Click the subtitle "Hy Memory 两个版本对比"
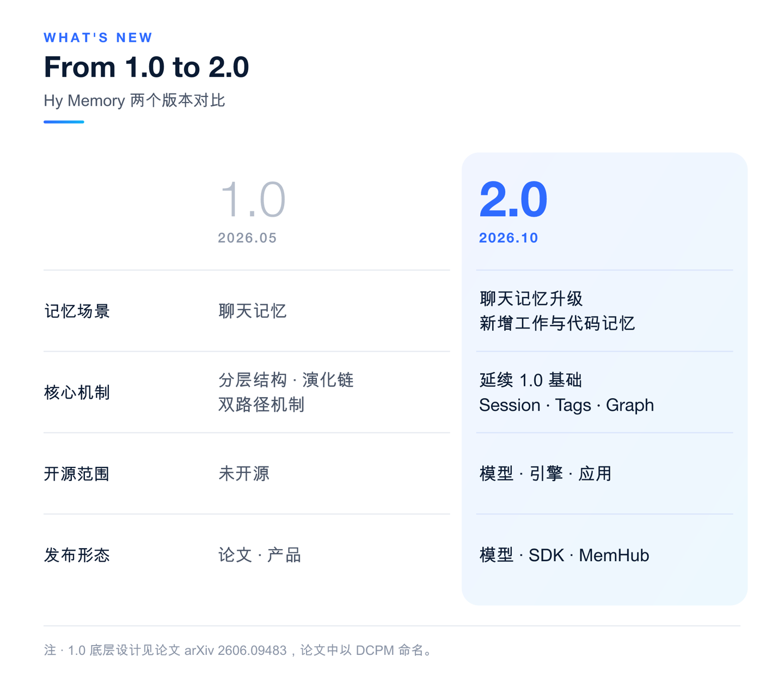Screen dimensions: 784x681 coord(134,100)
